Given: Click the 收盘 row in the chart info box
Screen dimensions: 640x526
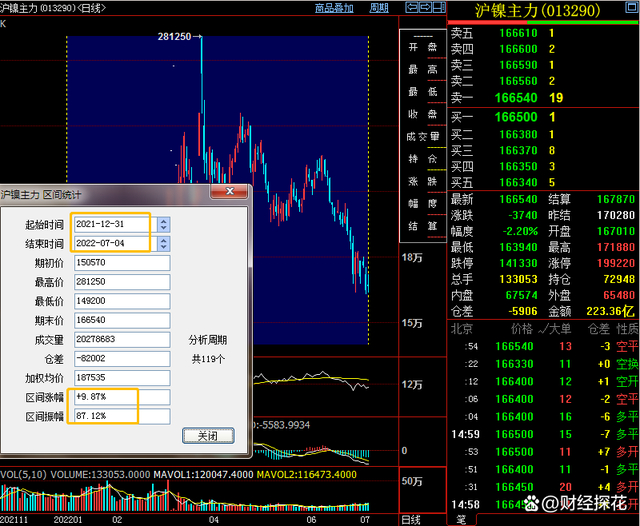Looking at the screenshot, I should click(x=423, y=114).
